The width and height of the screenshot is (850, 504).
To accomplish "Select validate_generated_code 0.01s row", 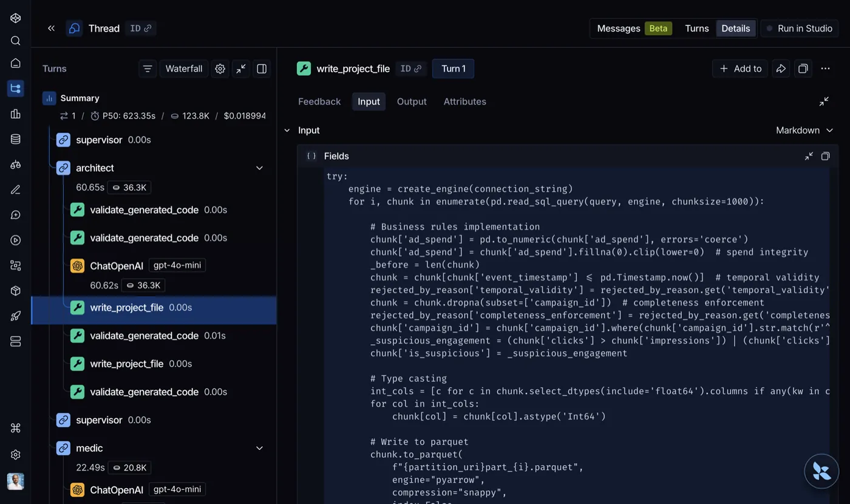I will [154, 336].
